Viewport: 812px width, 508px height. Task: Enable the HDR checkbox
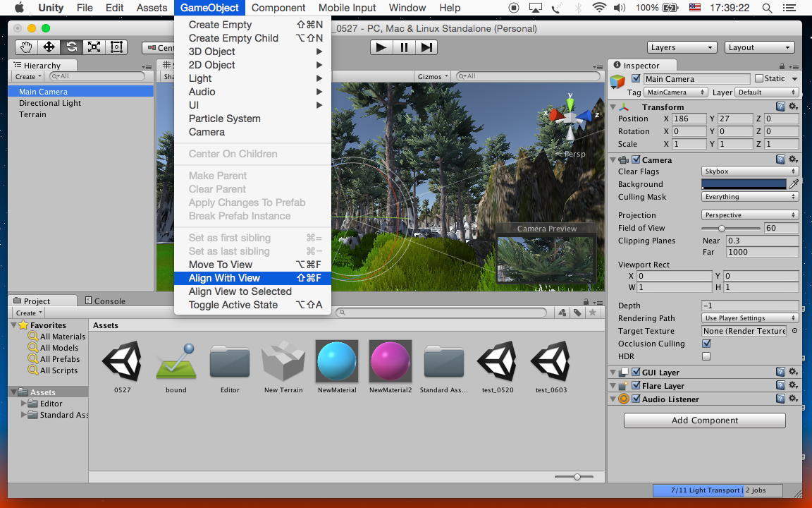pos(706,356)
